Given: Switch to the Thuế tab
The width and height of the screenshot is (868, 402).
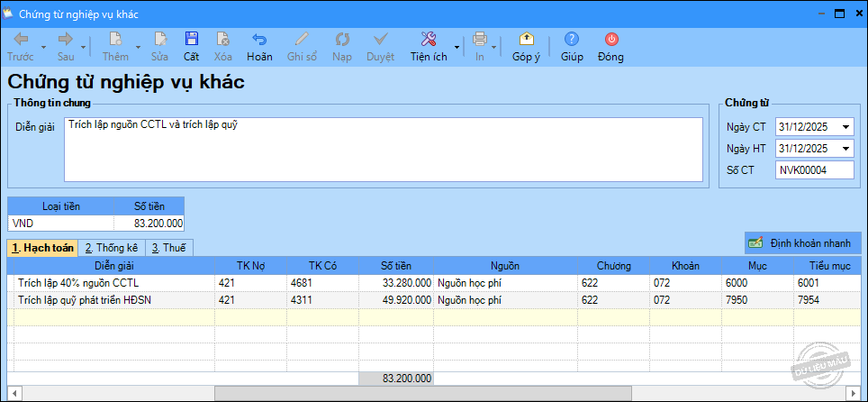Looking at the screenshot, I should coord(169,247).
